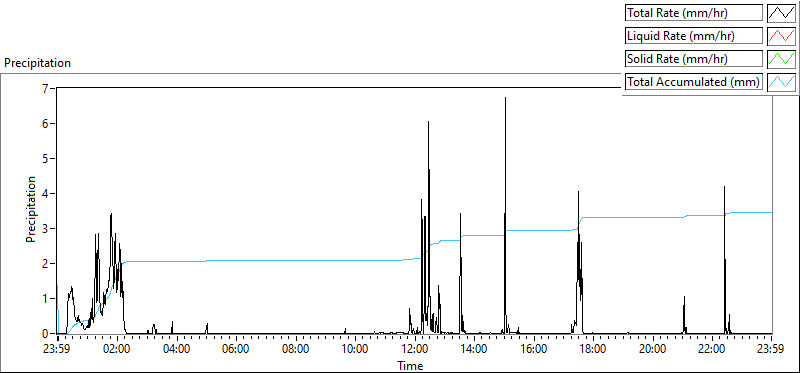800x373 pixels.
Task: Click the Total Accumulated blue plot icon
Action: point(781,82)
